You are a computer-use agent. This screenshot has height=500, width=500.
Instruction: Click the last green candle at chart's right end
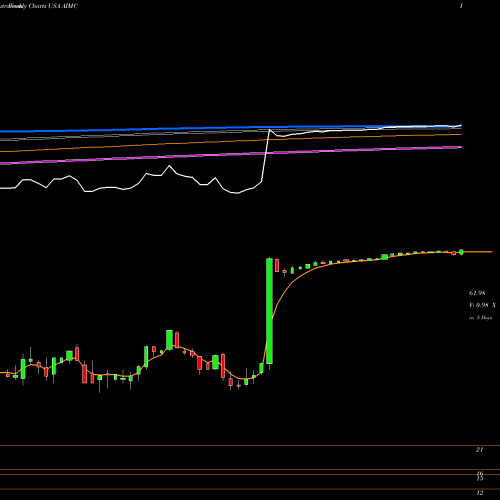(x=462, y=252)
